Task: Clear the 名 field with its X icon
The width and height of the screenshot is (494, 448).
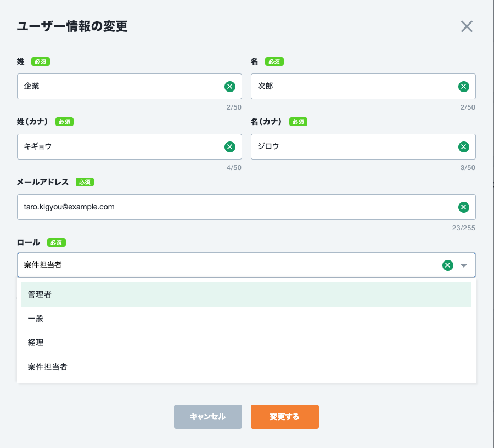Action: [x=464, y=86]
